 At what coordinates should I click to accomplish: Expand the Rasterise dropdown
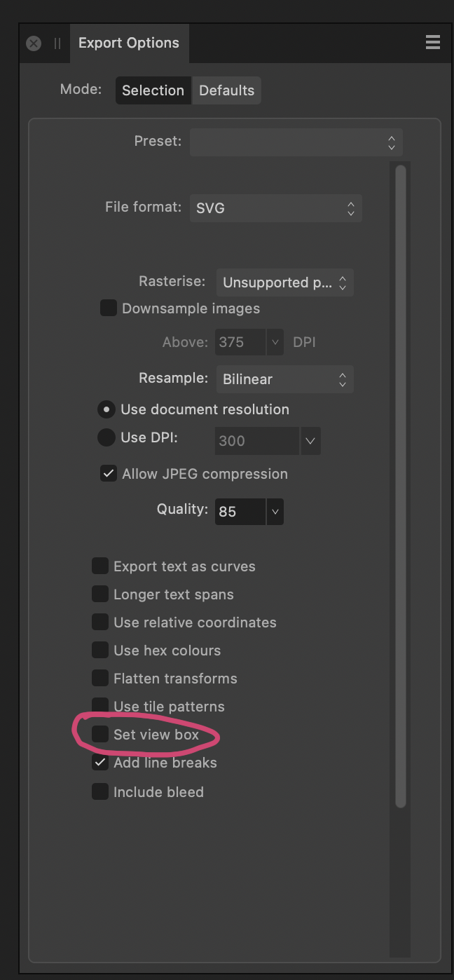tap(284, 283)
